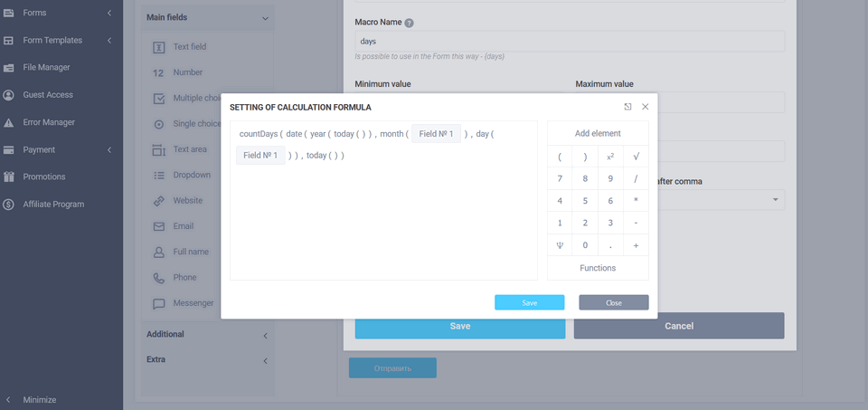Insert square root symbol into formula
868x410 pixels.
pos(636,157)
